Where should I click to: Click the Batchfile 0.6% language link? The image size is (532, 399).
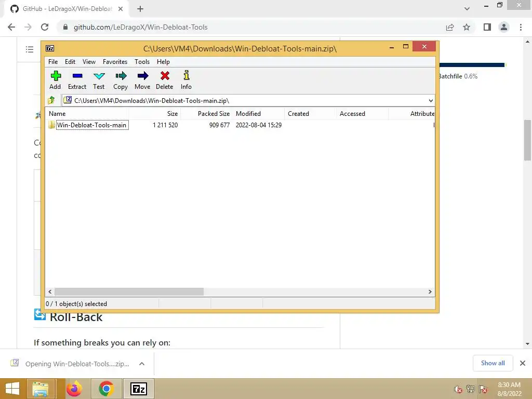(458, 76)
